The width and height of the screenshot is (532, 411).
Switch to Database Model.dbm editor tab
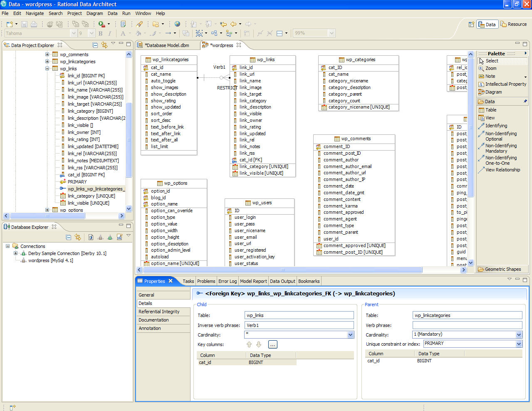(166, 45)
